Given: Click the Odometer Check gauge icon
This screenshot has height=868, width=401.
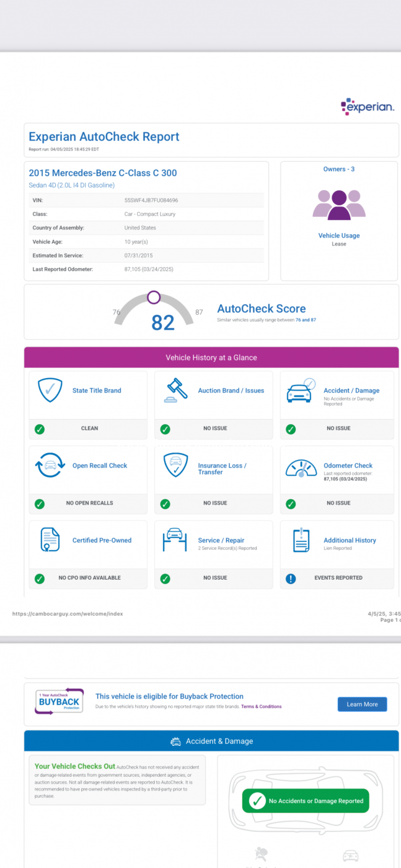Looking at the screenshot, I should click(301, 467).
